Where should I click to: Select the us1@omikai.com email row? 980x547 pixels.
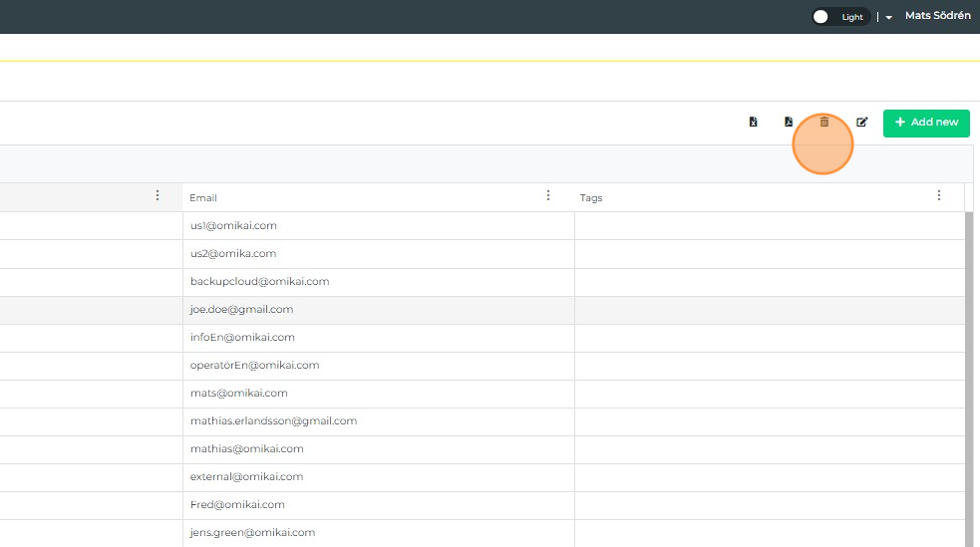[x=233, y=226]
